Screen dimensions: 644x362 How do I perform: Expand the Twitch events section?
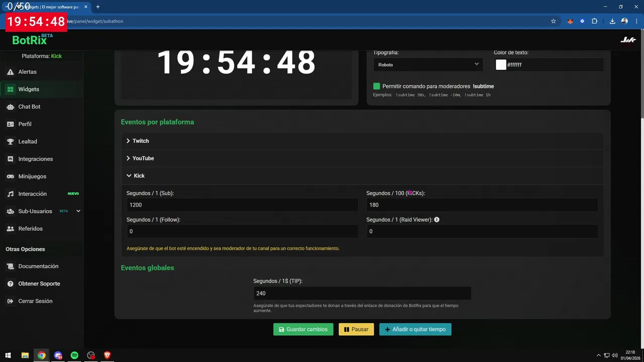362,141
